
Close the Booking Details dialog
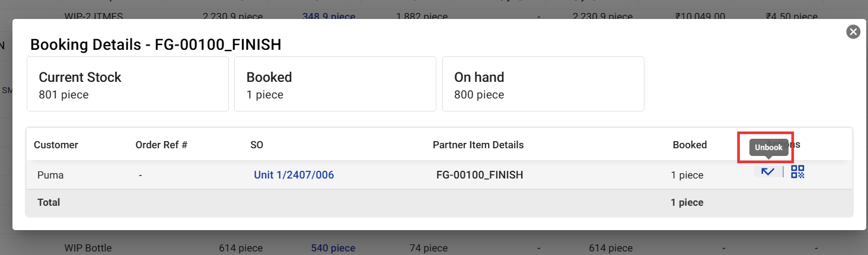(853, 32)
